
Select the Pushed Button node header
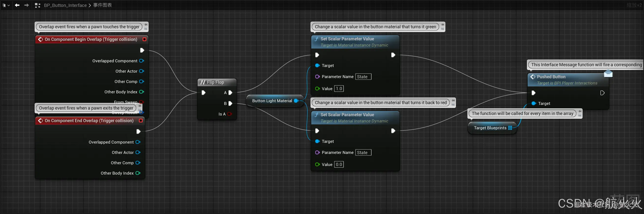568,80
